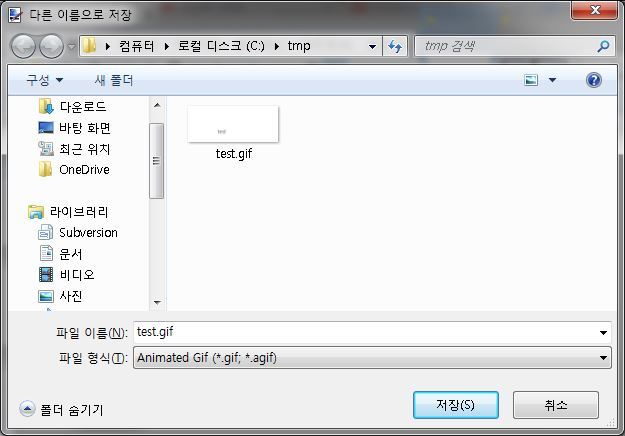Screen dimensions: 625x436
Task: Open the 비디오 library
Action: [x=77, y=275]
